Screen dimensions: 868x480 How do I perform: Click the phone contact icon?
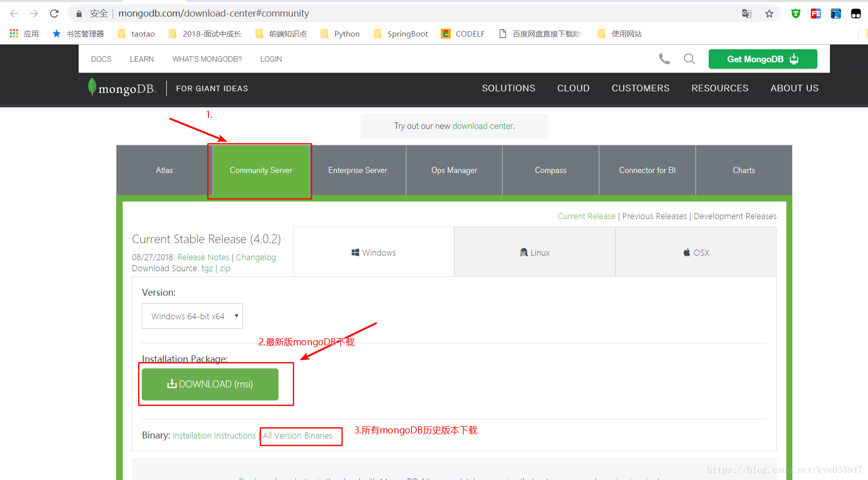(x=665, y=59)
